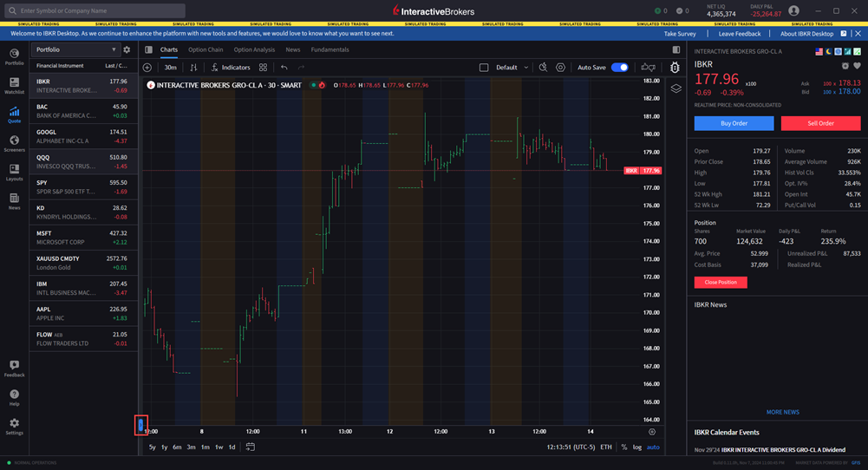Image resolution: width=868 pixels, height=470 pixels.
Task: Switch to the Fundamentals tab
Action: coord(330,49)
